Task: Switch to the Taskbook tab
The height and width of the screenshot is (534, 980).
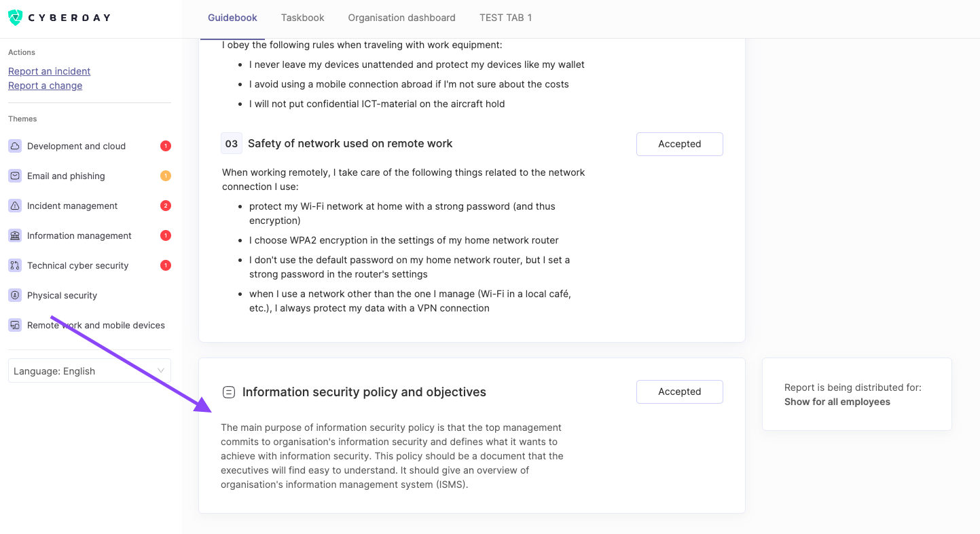Action: pyautogui.click(x=303, y=18)
